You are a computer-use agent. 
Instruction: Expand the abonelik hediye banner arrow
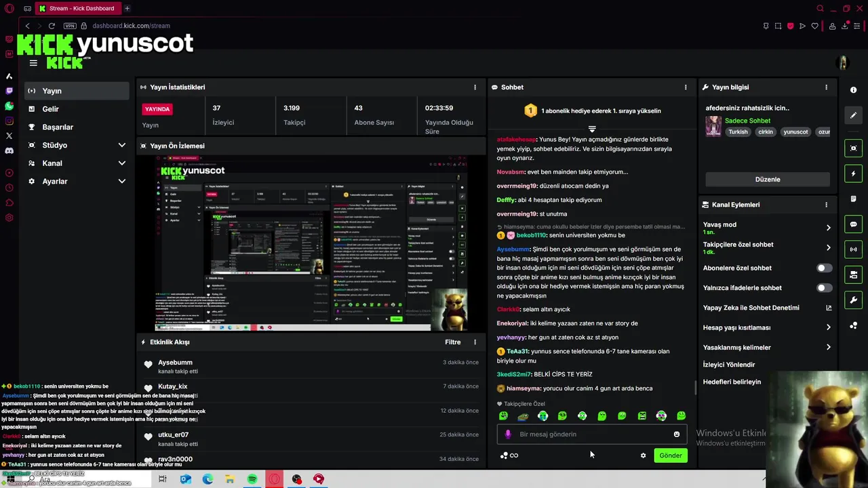coord(592,128)
